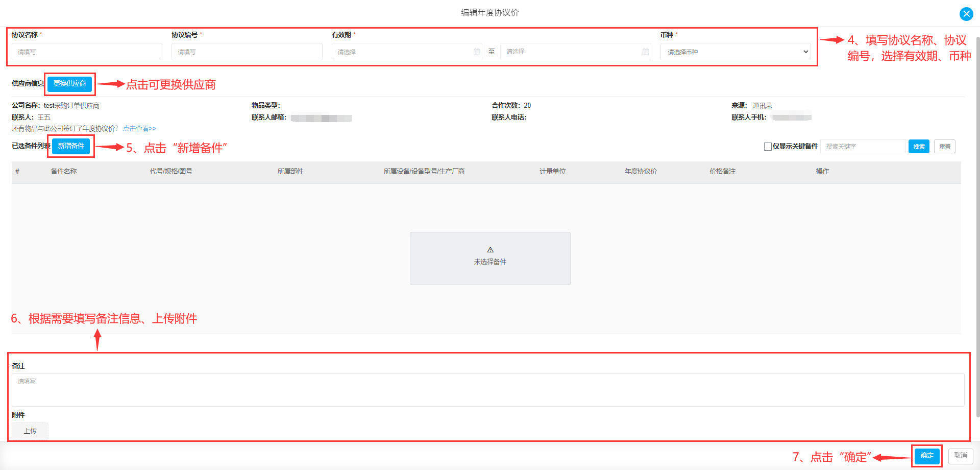
Task: Open the 有效期 start date picker
Action: click(x=407, y=52)
